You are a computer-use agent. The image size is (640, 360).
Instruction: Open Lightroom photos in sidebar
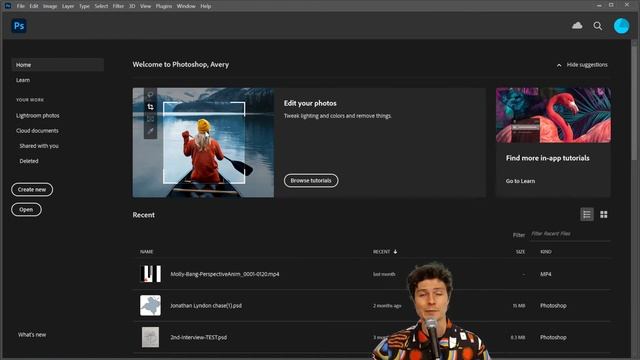pyautogui.click(x=38, y=116)
